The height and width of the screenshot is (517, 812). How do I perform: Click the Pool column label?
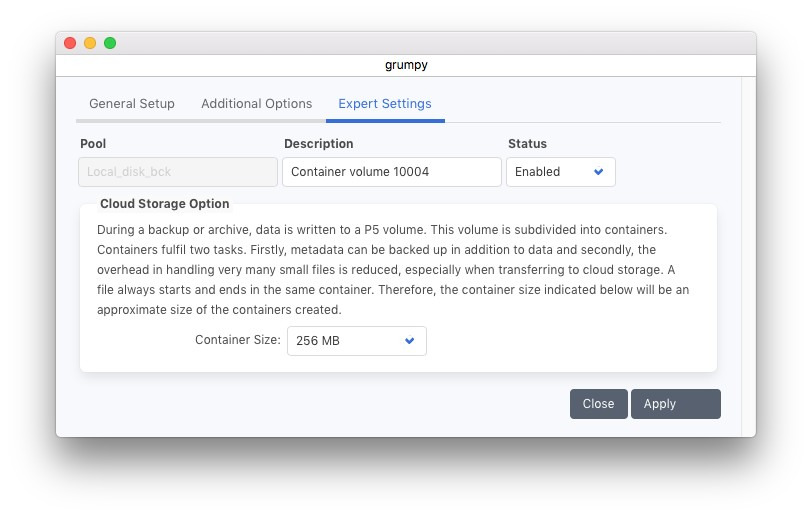pos(93,144)
